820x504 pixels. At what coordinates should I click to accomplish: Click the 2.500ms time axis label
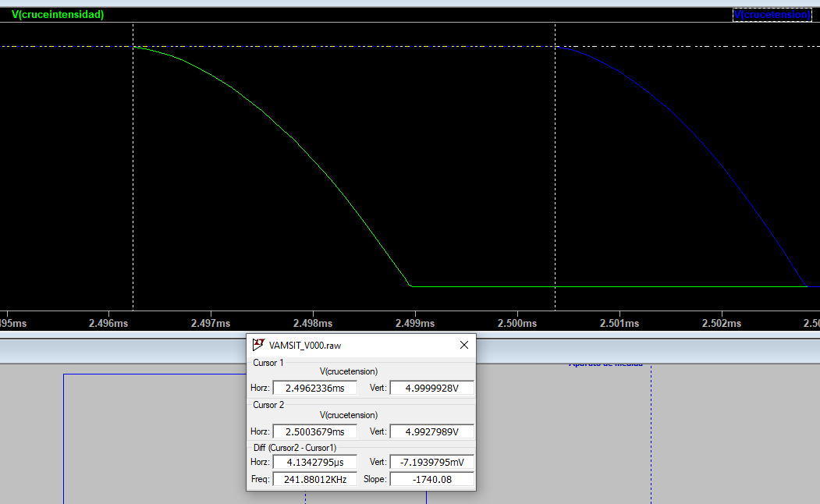click(517, 323)
